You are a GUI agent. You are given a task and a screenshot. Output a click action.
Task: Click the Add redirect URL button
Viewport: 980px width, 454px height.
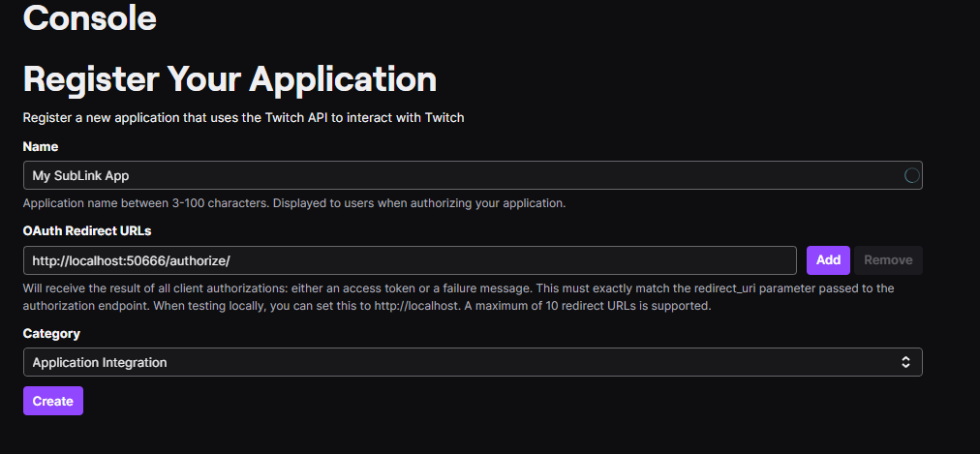828,260
